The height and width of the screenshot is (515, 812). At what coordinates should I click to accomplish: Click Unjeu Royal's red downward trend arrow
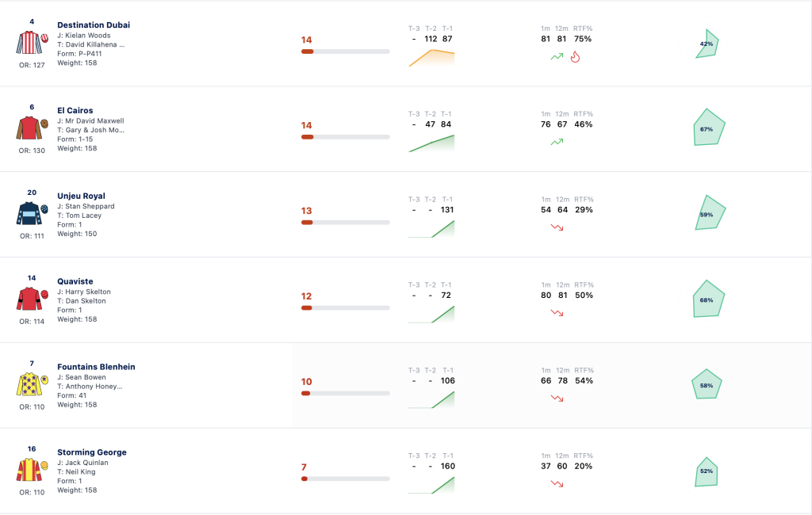tap(557, 227)
